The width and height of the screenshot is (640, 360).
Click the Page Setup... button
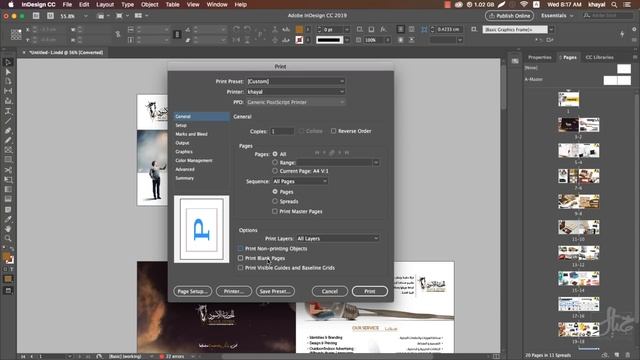193,291
